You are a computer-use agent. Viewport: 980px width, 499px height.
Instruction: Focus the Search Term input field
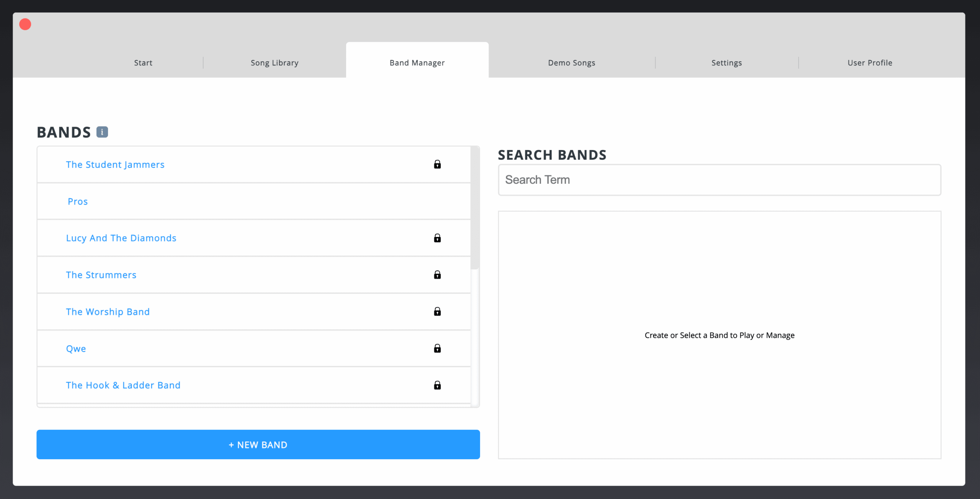tap(720, 180)
